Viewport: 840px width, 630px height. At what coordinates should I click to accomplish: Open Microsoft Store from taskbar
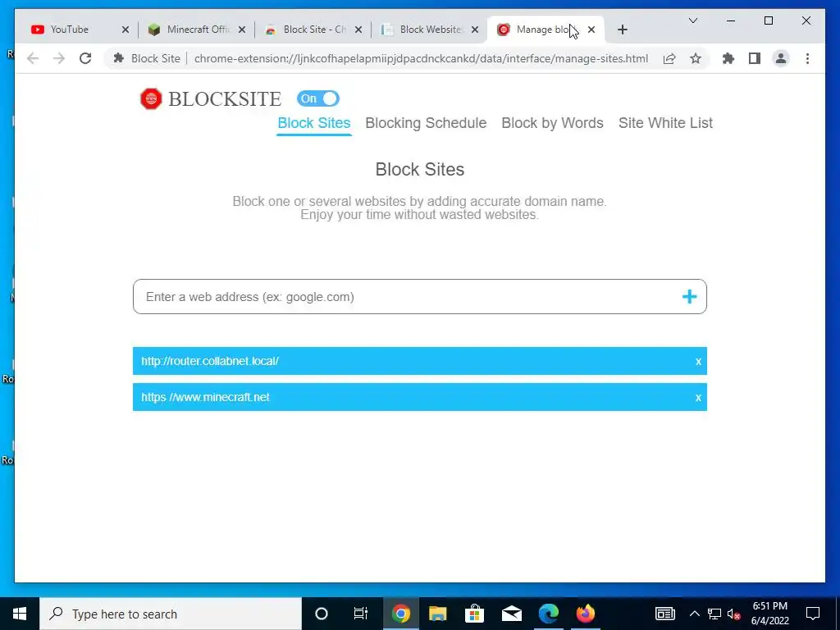point(474,614)
